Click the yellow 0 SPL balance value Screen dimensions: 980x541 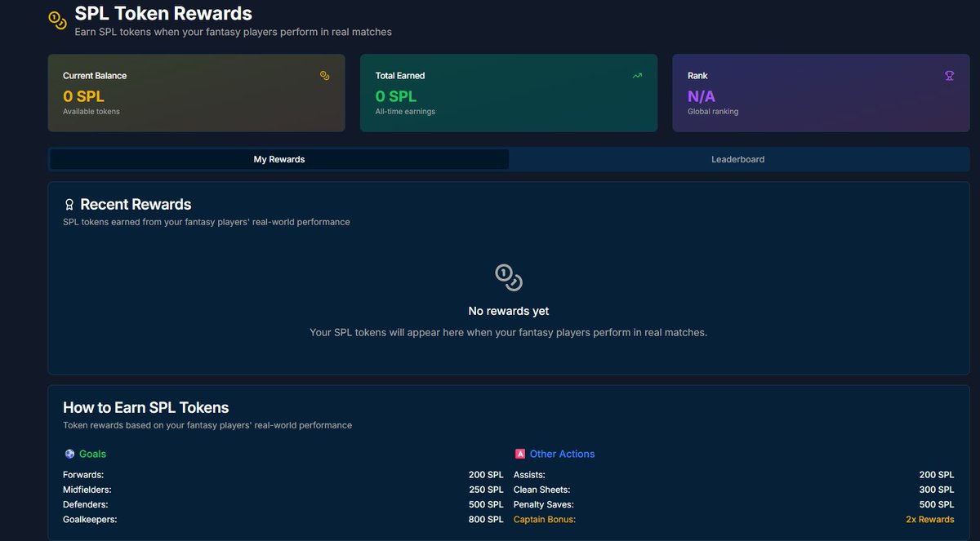coord(84,96)
